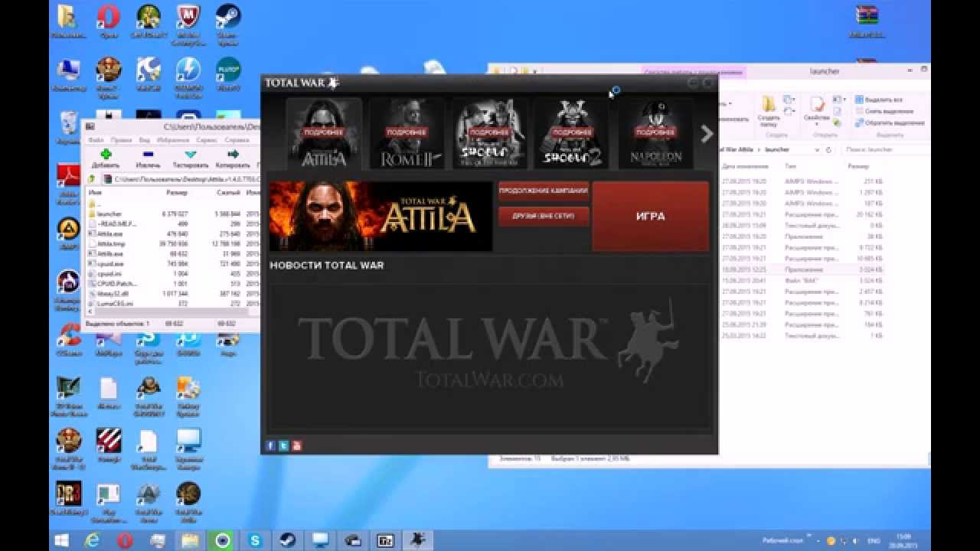Click the right arrow to show more games
Image resolution: width=980 pixels, height=551 pixels.
(707, 134)
